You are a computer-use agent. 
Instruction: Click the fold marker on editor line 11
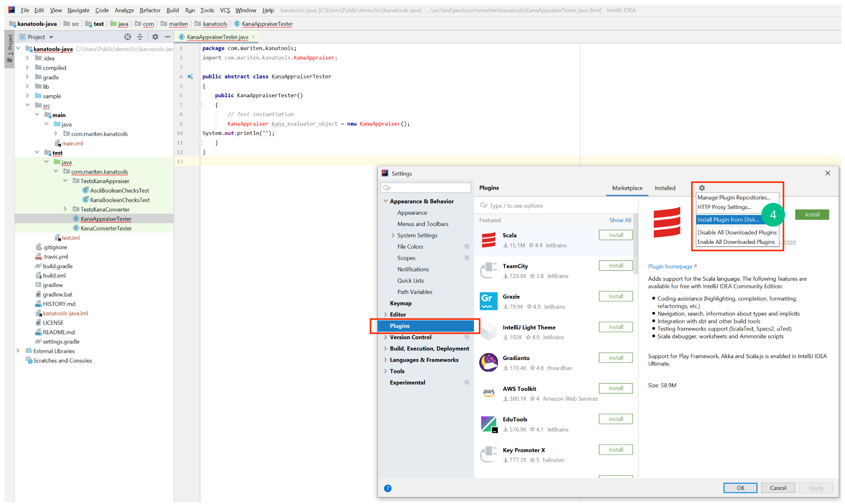coord(200,143)
